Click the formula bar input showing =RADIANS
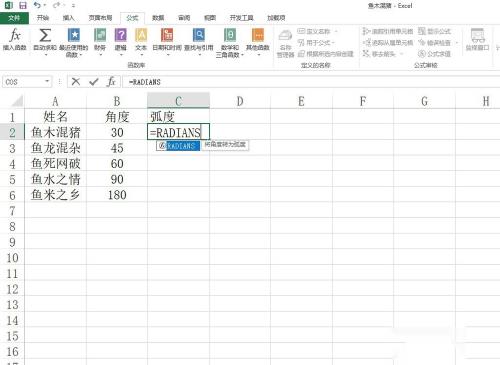This screenshot has height=365, width=500. 310,82
